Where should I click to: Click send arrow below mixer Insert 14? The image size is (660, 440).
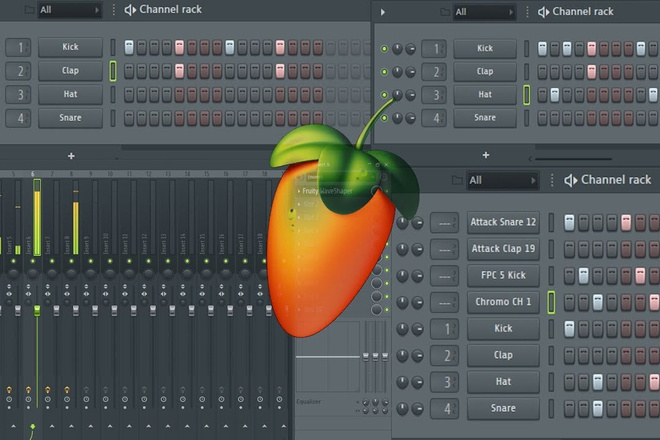[187, 427]
